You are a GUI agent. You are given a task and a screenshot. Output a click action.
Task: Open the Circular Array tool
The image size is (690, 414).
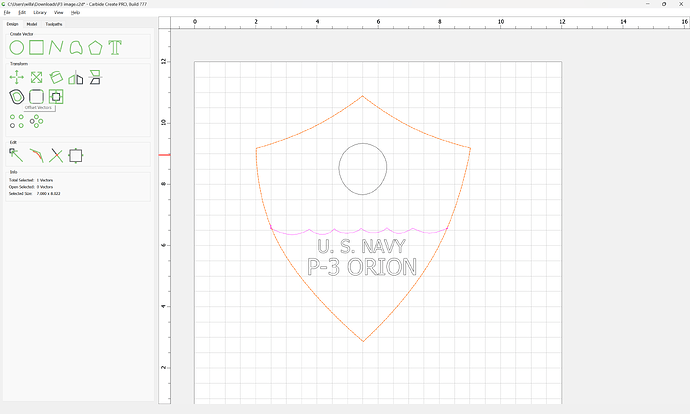37,120
